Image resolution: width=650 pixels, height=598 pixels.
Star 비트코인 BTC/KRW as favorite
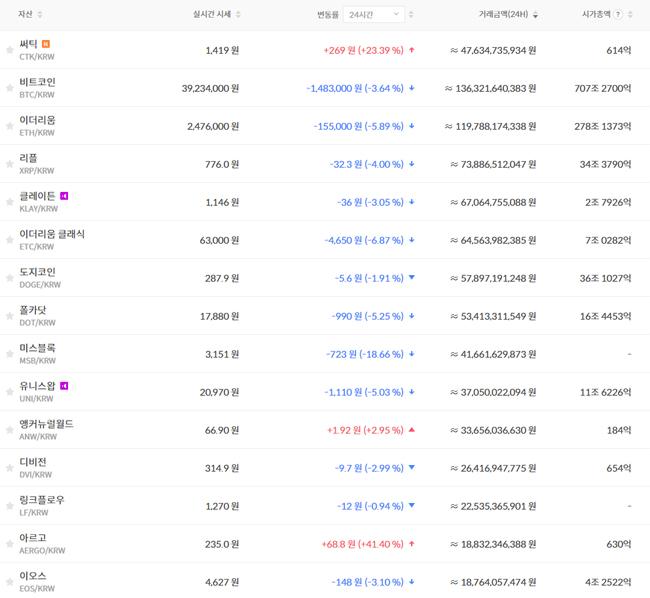click(x=10, y=87)
